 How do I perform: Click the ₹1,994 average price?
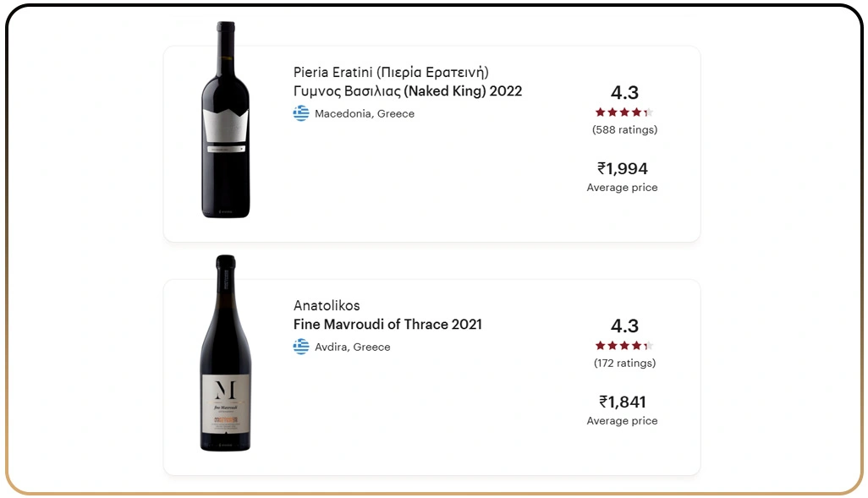tap(623, 168)
